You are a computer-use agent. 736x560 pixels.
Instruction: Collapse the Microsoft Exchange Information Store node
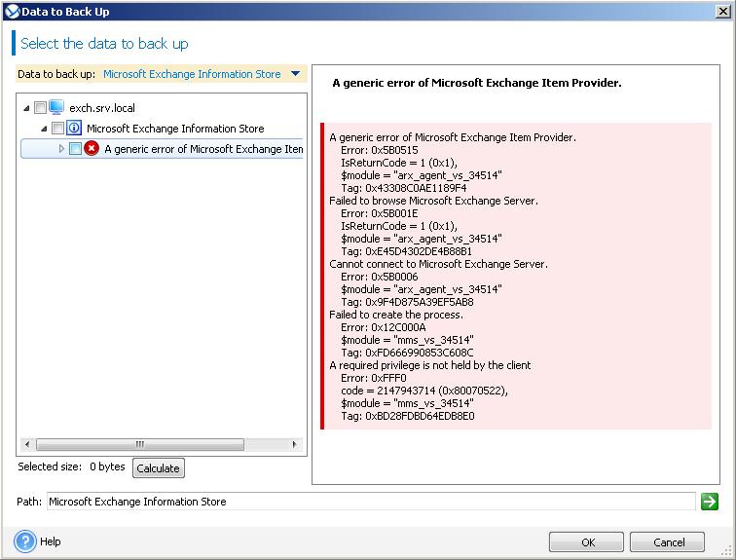click(x=44, y=129)
